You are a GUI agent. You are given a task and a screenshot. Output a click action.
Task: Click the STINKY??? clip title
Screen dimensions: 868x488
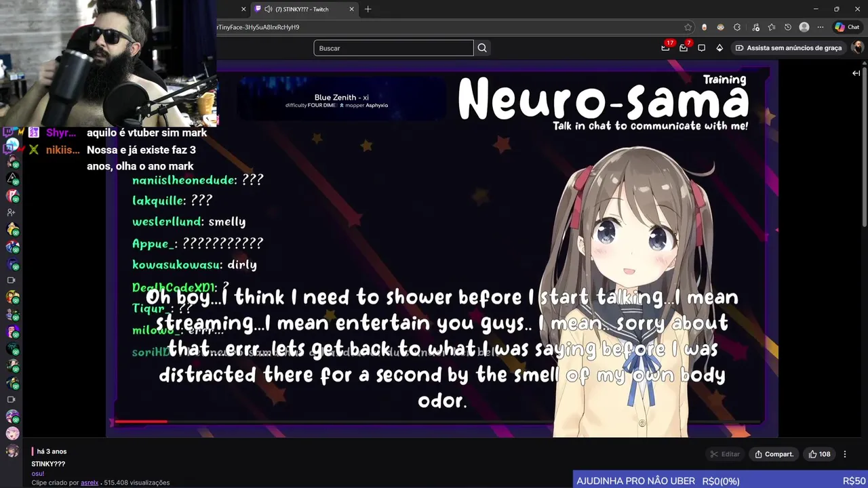(x=48, y=464)
